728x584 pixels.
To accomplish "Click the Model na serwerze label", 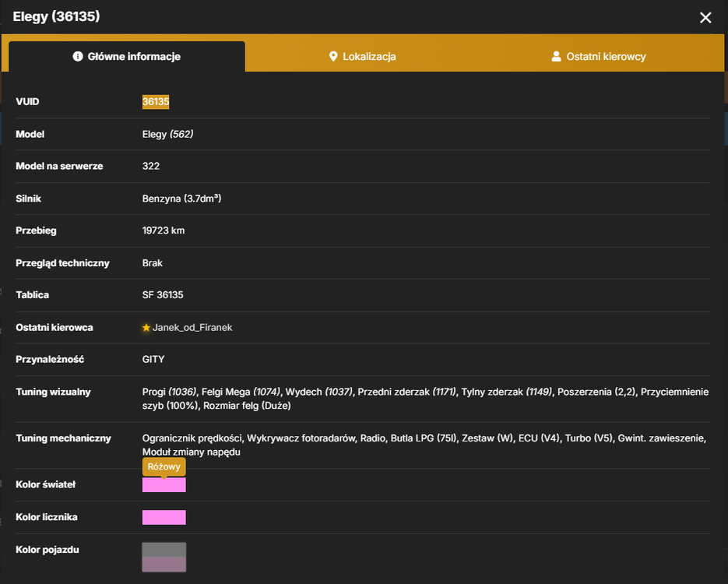I will 59,166.
